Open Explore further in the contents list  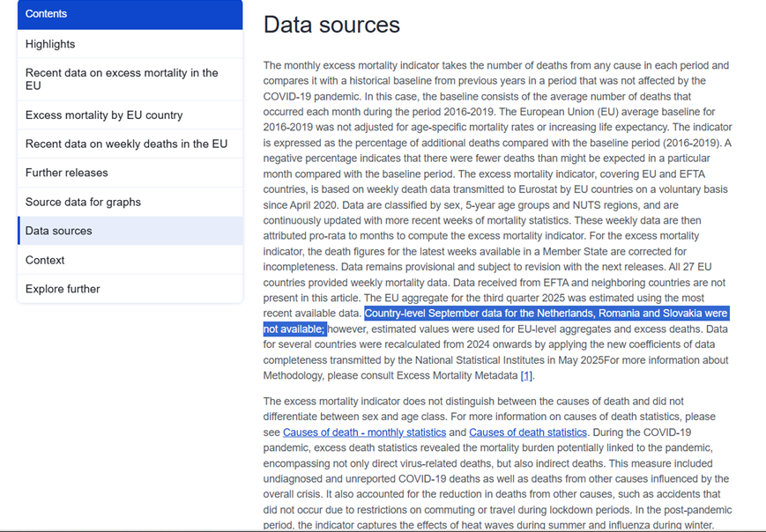click(63, 290)
